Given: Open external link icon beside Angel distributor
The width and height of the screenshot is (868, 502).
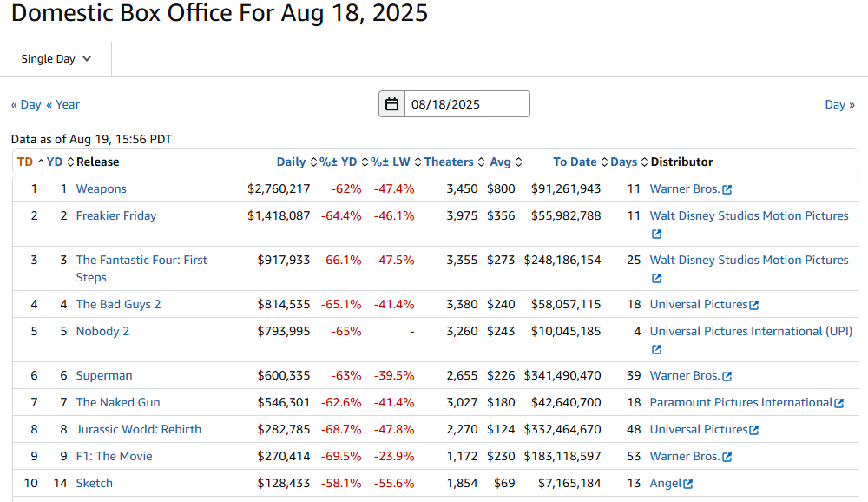Looking at the screenshot, I should point(688,484).
